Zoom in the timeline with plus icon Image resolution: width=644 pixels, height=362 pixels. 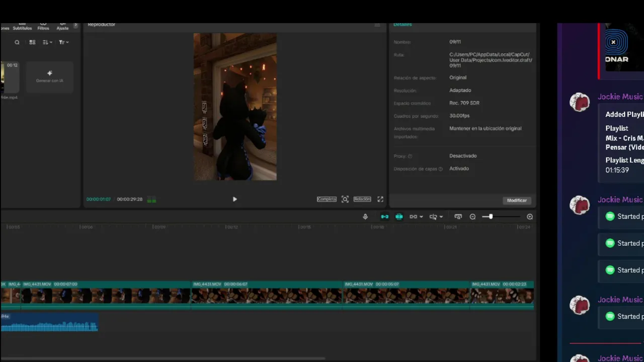530,217
